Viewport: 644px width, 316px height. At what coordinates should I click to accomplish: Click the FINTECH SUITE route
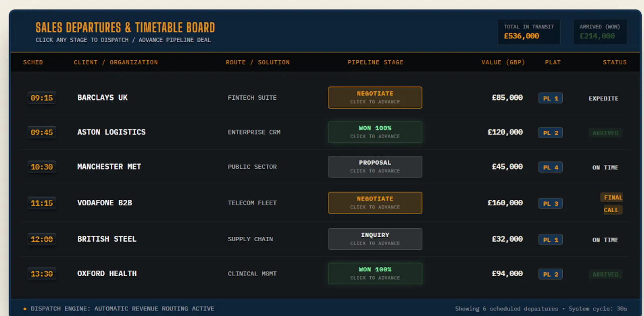(252, 98)
